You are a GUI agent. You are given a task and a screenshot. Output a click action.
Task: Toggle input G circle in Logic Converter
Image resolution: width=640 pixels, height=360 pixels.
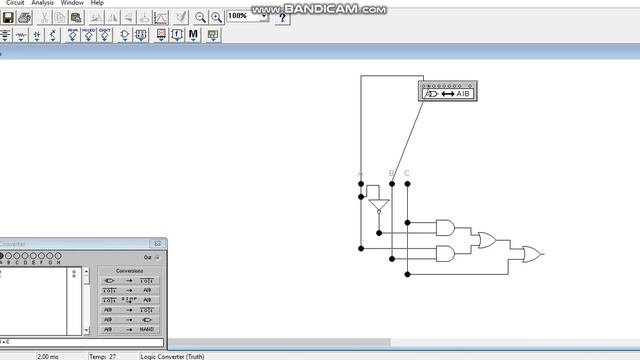50,256
